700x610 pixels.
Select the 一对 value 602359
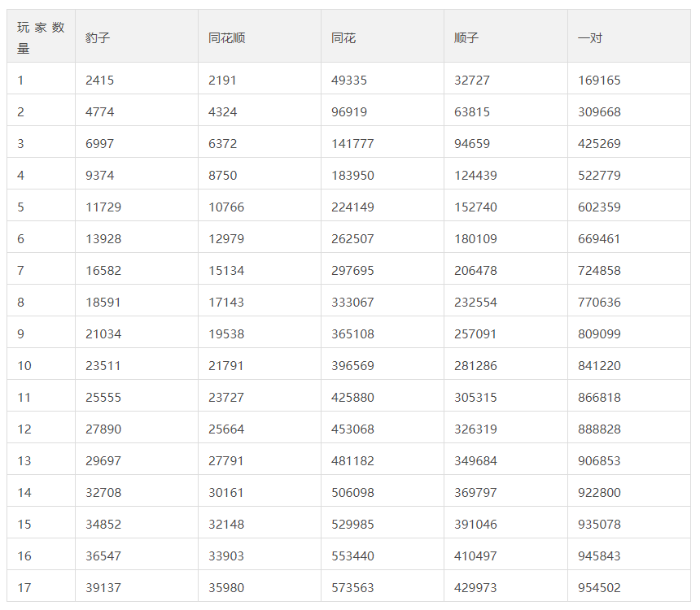(599, 207)
